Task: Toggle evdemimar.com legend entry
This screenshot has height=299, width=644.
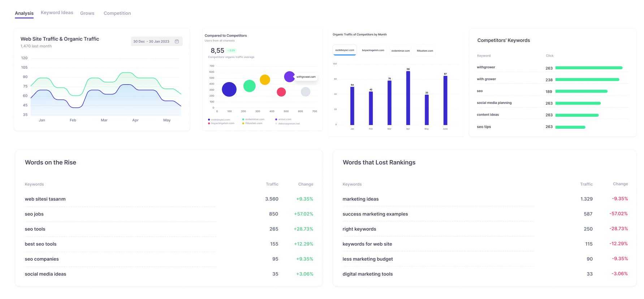Action: (253, 119)
